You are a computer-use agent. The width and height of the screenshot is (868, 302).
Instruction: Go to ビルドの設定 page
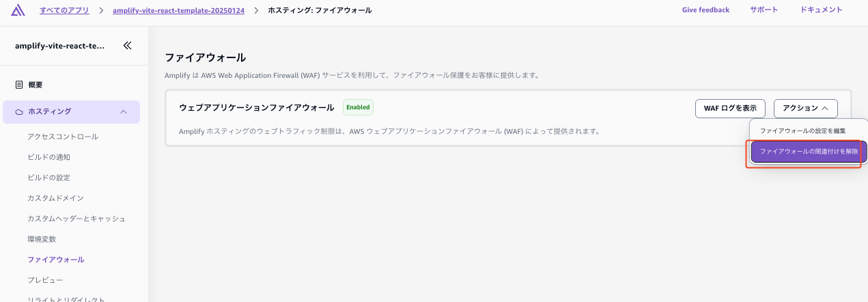pyautogui.click(x=48, y=178)
